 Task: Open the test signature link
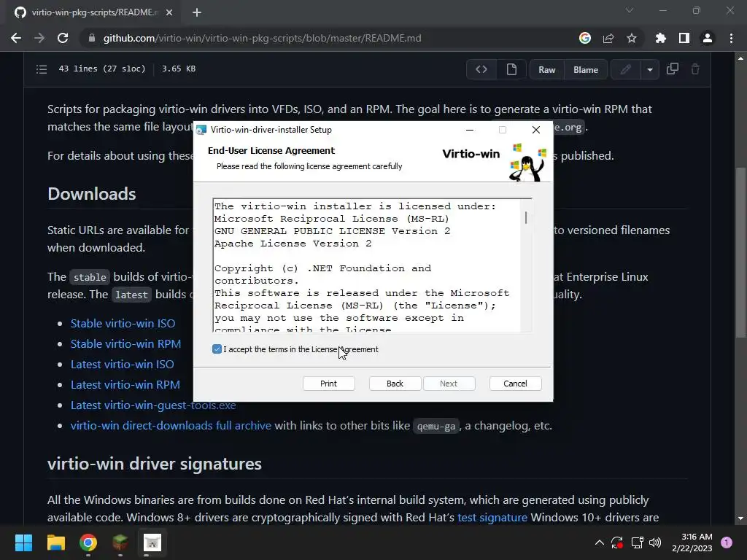point(492,518)
